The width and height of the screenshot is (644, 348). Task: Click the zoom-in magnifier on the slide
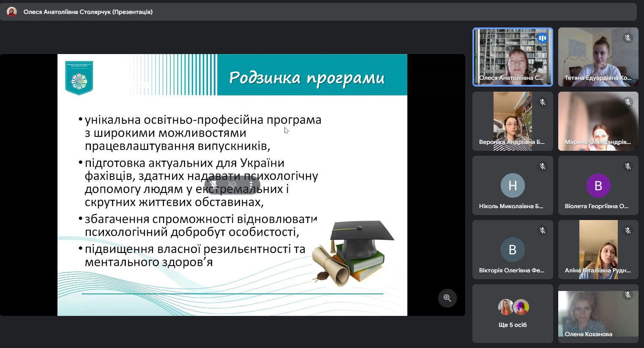[x=447, y=298]
